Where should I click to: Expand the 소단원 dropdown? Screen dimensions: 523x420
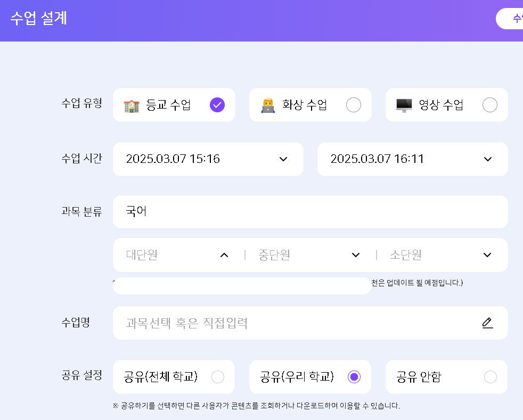coord(487,255)
